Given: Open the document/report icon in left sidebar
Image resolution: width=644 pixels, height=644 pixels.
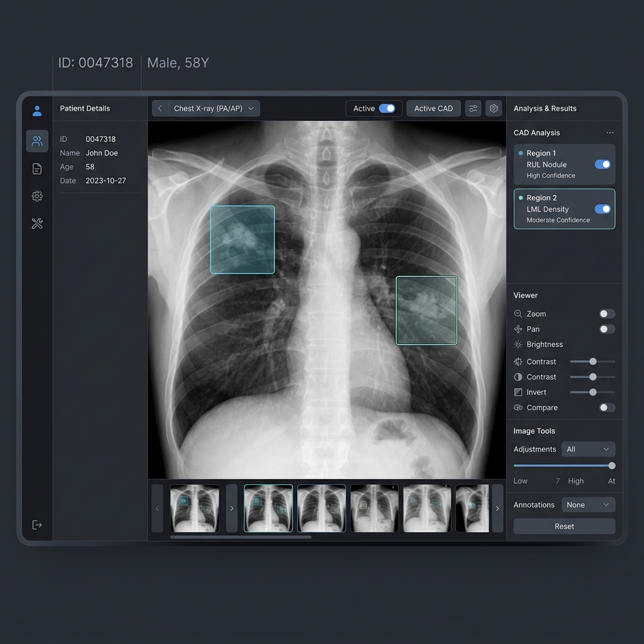Looking at the screenshot, I should [x=37, y=167].
